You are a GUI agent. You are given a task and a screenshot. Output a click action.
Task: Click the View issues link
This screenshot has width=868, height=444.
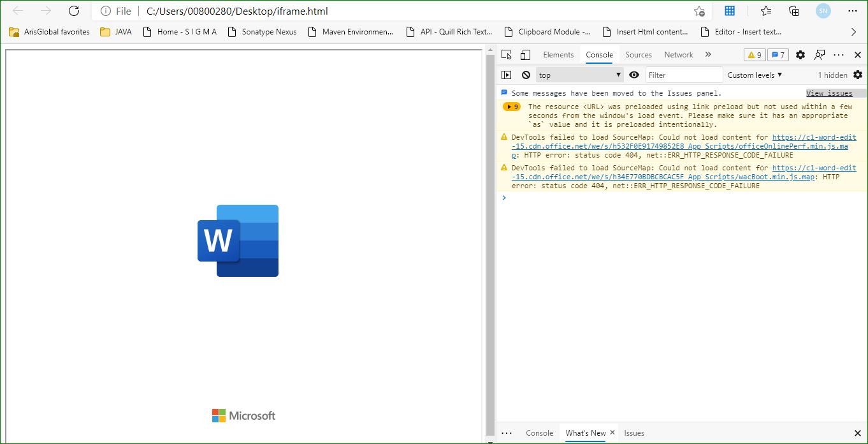829,93
